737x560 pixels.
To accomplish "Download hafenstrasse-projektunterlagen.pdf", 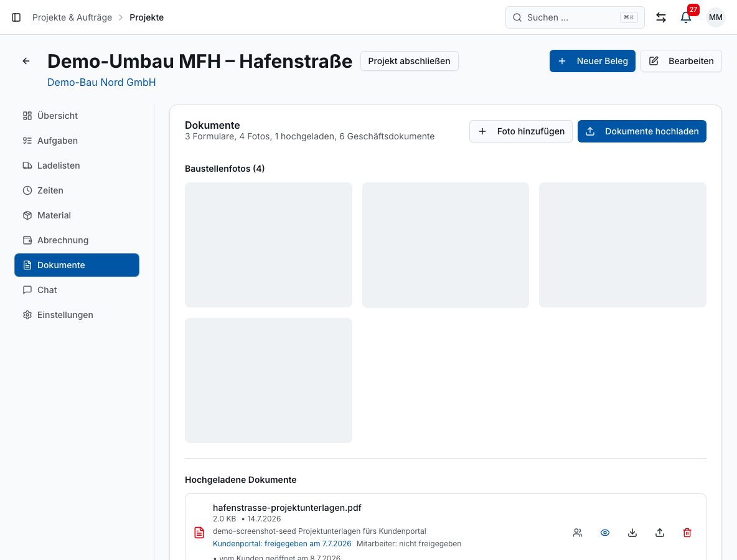I will pyautogui.click(x=632, y=533).
